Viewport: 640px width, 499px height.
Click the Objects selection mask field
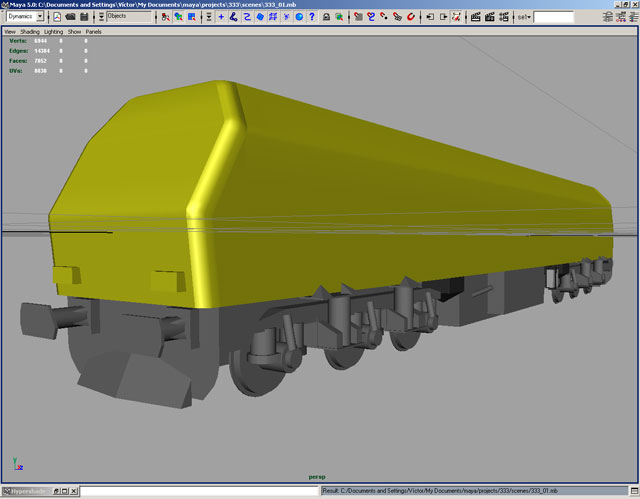[x=130, y=17]
